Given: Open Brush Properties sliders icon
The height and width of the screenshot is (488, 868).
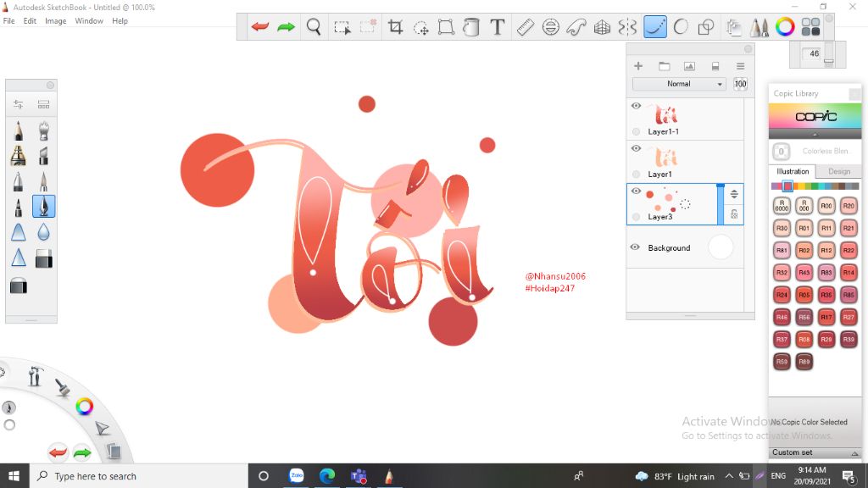Looking at the screenshot, I should (x=19, y=104).
